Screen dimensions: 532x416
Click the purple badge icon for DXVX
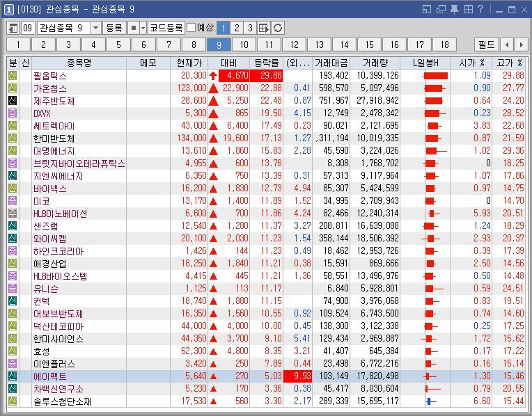point(13,113)
